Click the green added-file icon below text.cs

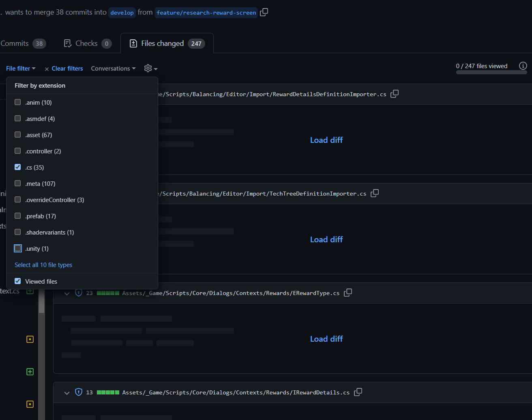pos(30,372)
